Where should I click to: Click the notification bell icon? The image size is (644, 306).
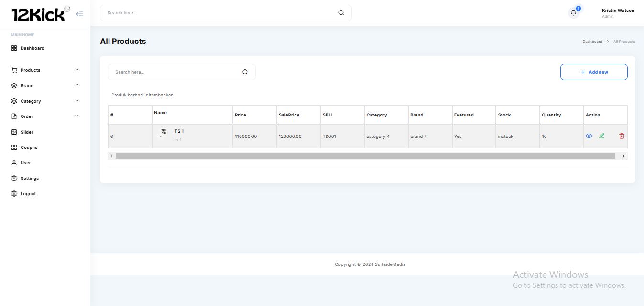[x=573, y=13]
